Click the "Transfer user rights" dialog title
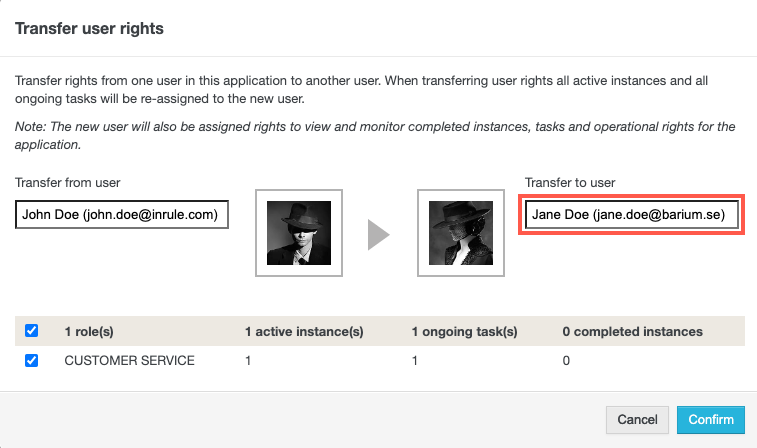 click(x=89, y=28)
